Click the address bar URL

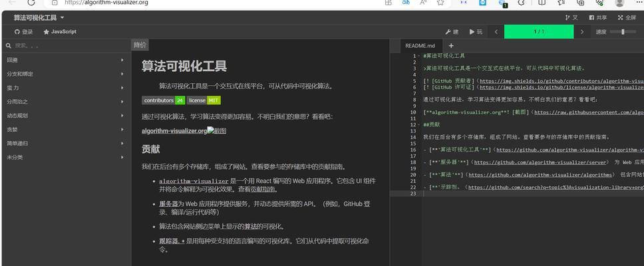point(106,3)
